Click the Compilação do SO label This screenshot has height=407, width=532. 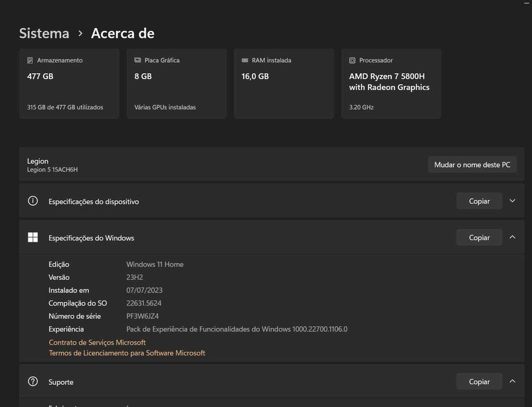click(x=77, y=303)
